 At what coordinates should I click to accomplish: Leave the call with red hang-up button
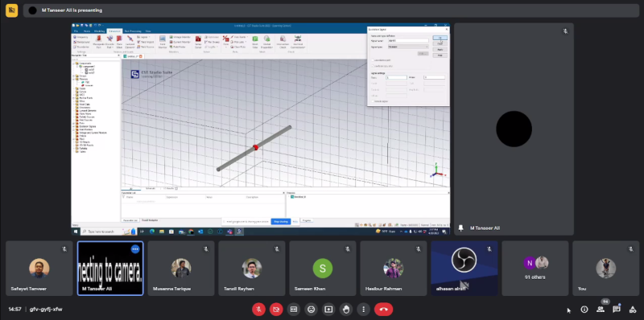point(384,310)
